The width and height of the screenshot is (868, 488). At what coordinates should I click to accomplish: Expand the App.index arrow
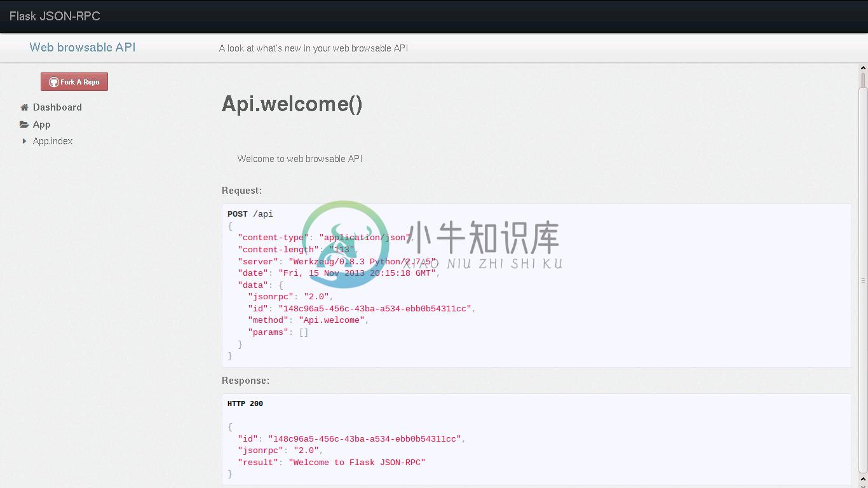coord(24,141)
